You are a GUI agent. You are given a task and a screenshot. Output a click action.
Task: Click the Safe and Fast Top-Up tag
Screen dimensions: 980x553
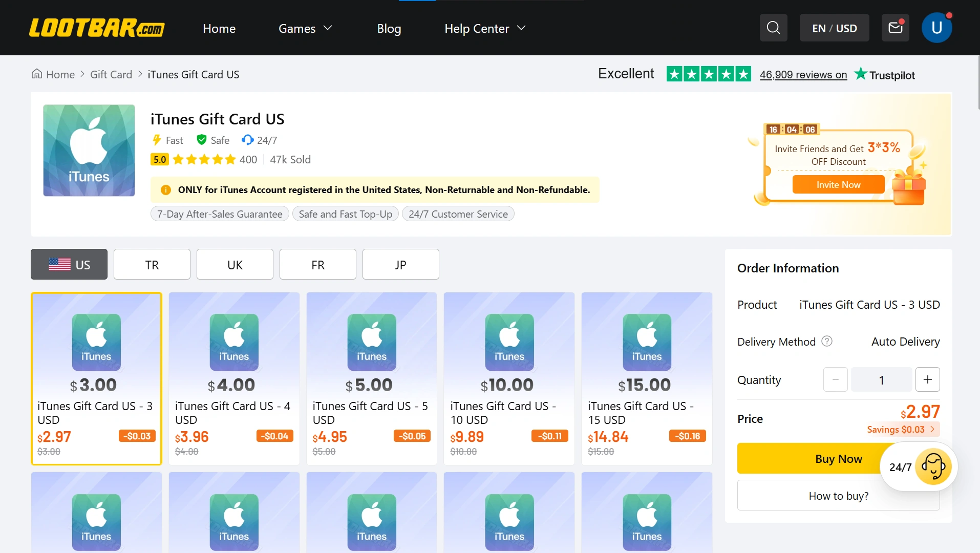346,214
